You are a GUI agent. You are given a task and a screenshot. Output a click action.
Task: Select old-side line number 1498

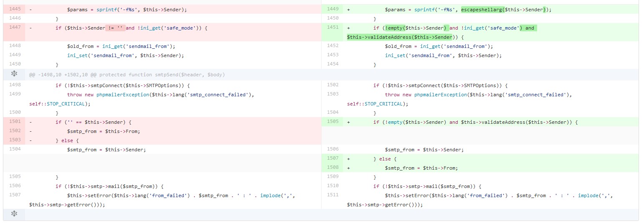pyautogui.click(x=15, y=85)
